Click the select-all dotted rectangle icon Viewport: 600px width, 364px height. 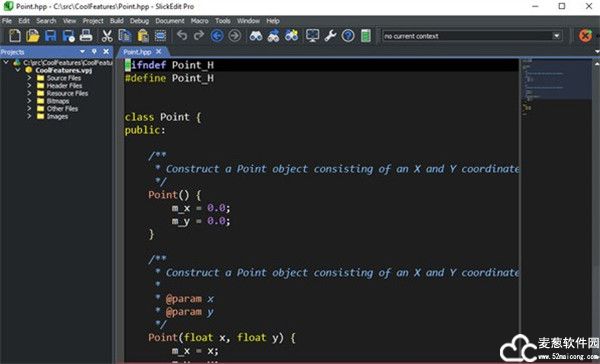160,36
